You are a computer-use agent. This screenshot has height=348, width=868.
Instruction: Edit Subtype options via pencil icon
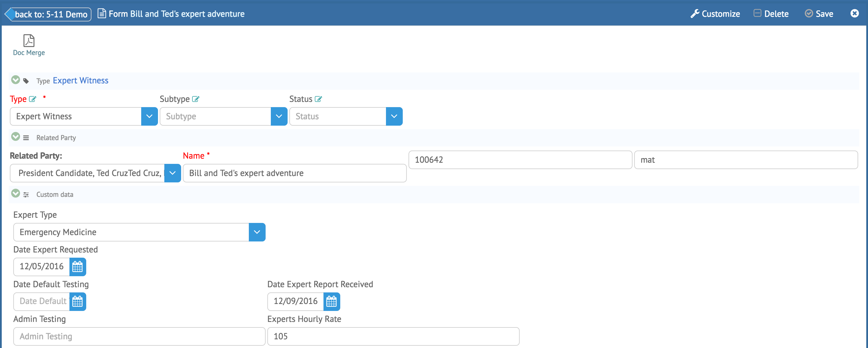point(195,99)
